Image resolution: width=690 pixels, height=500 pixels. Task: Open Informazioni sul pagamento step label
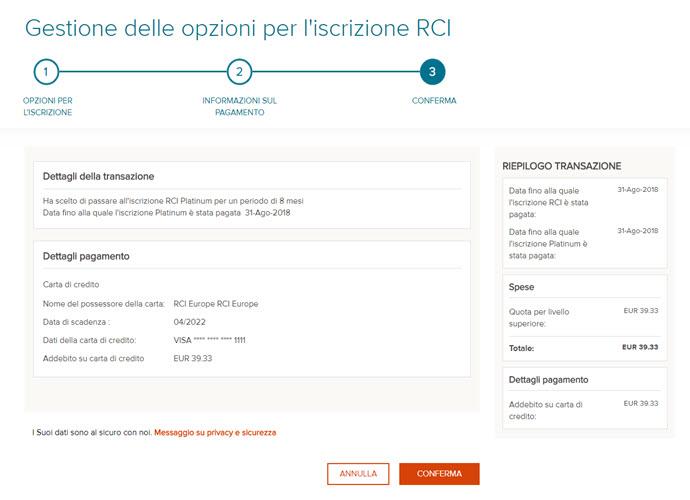239,106
